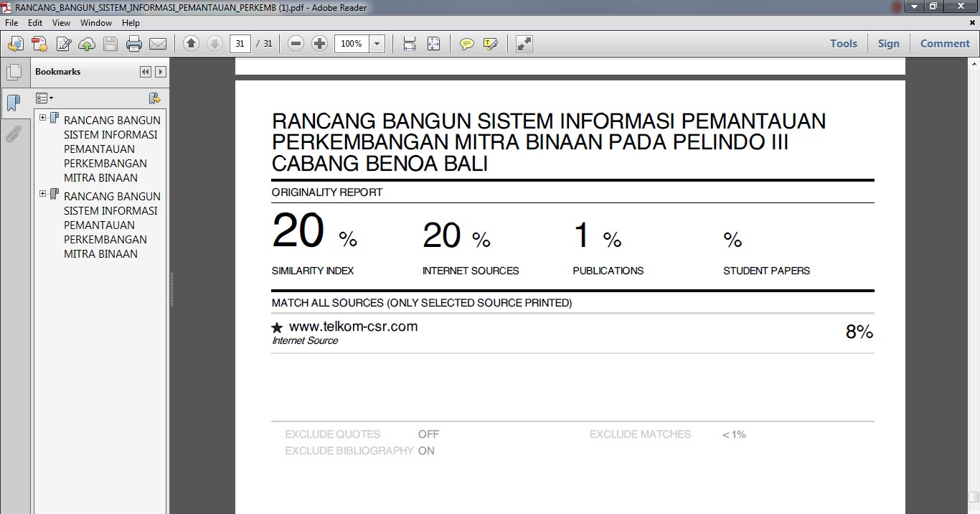The height and width of the screenshot is (514, 980).
Task: Switch to Read Mode view
Action: coord(524,44)
